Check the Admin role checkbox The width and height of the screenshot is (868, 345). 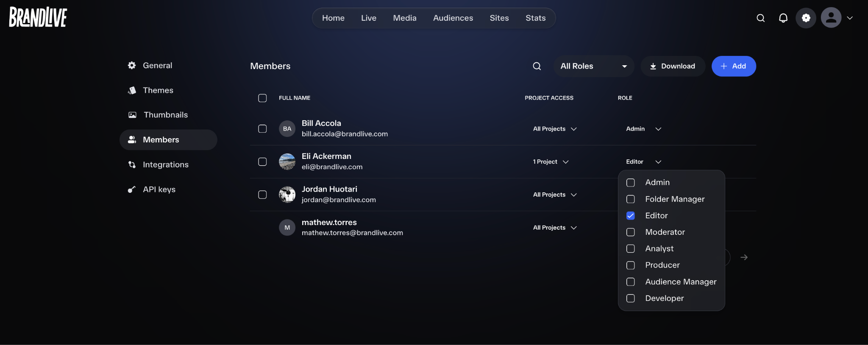631,183
